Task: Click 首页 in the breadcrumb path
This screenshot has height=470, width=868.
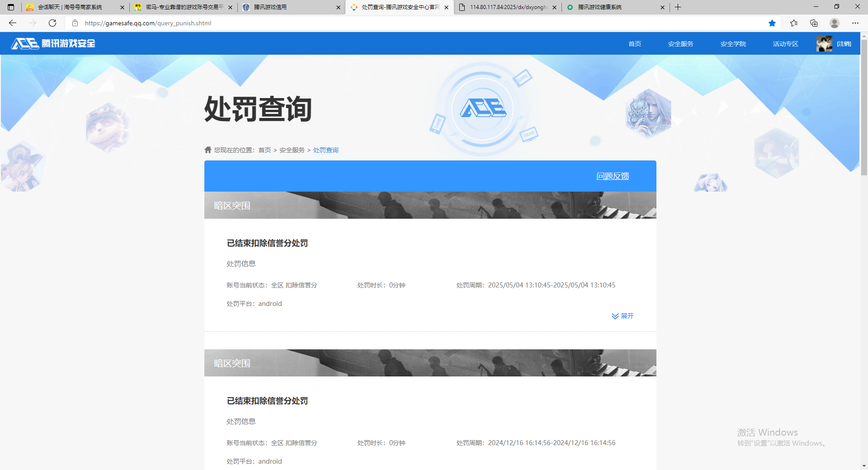Action: coord(264,150)
